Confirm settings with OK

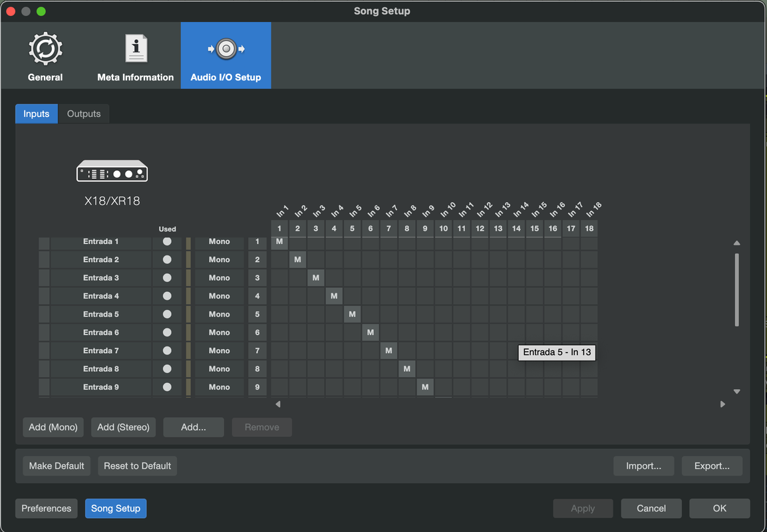click(720, 509)
